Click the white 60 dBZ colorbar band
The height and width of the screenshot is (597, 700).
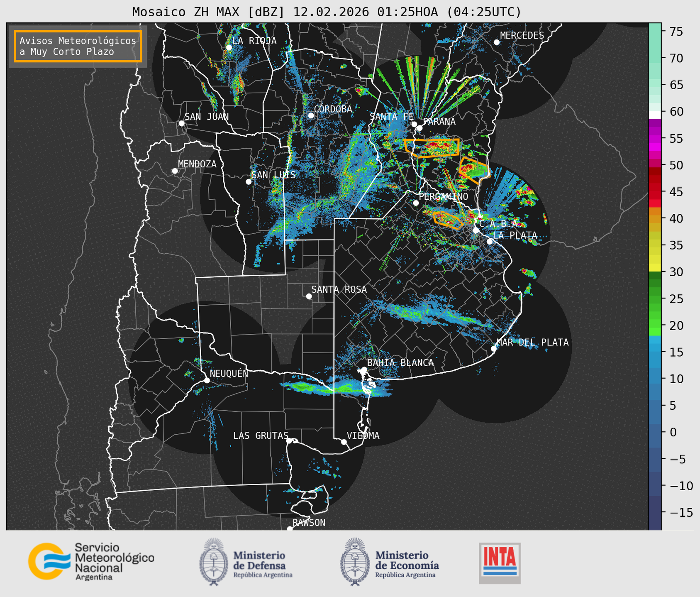[655, 115]
